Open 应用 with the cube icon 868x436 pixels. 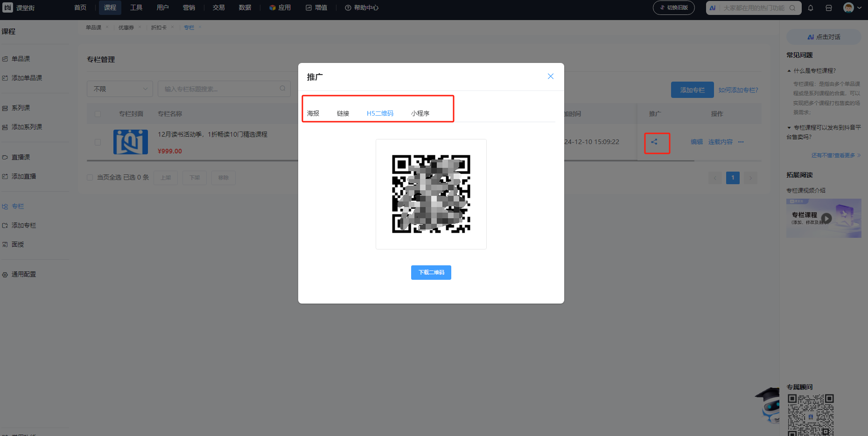pos(280,7)
